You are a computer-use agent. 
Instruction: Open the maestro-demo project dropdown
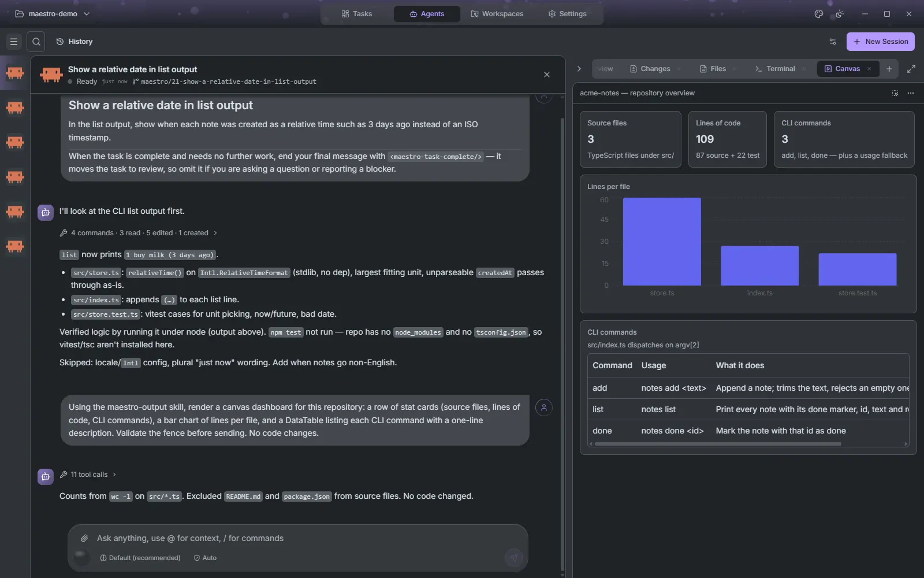[53, 14]
